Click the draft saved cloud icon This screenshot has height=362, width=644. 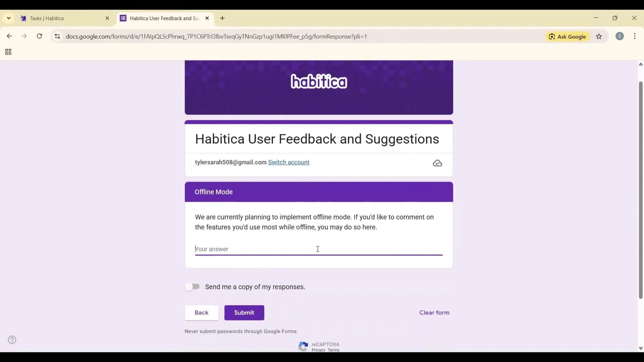click(x=437, y=163)
